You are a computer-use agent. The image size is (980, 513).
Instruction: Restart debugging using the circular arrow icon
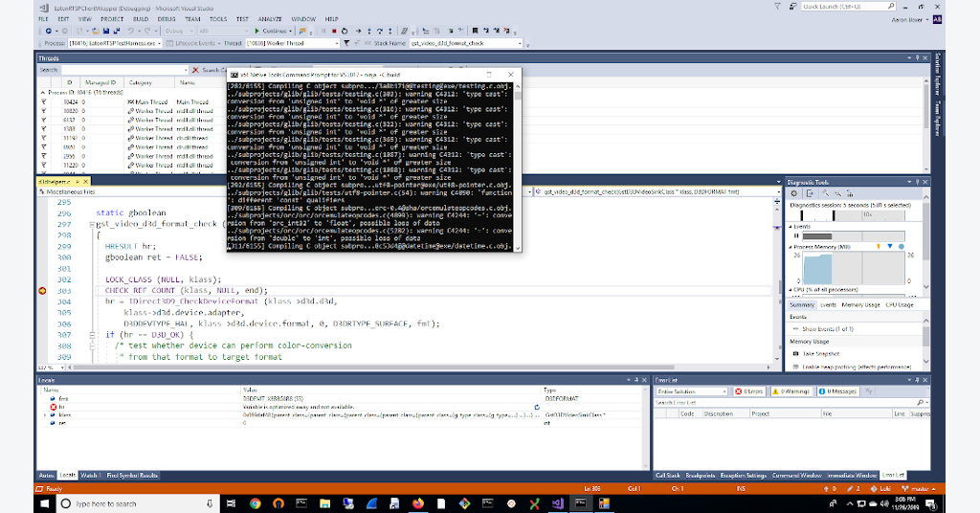[345, 31]
